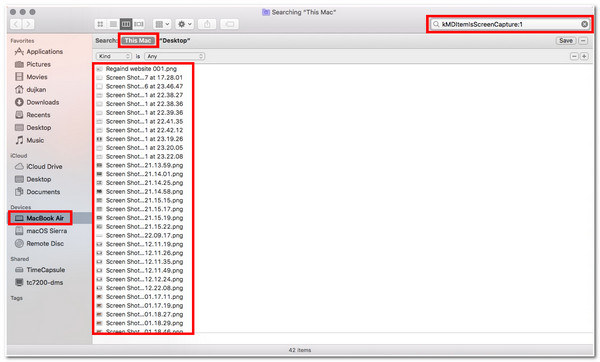Open Music in the sidebar
600x362 pixels.
tap(29, 140)
